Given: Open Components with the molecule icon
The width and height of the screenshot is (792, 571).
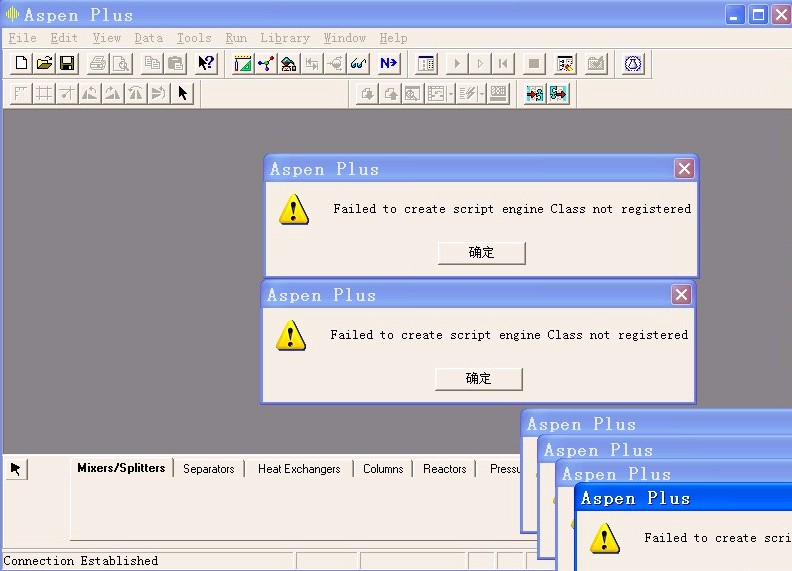Looking at the screenshot, I should click(x=266, y=64).
